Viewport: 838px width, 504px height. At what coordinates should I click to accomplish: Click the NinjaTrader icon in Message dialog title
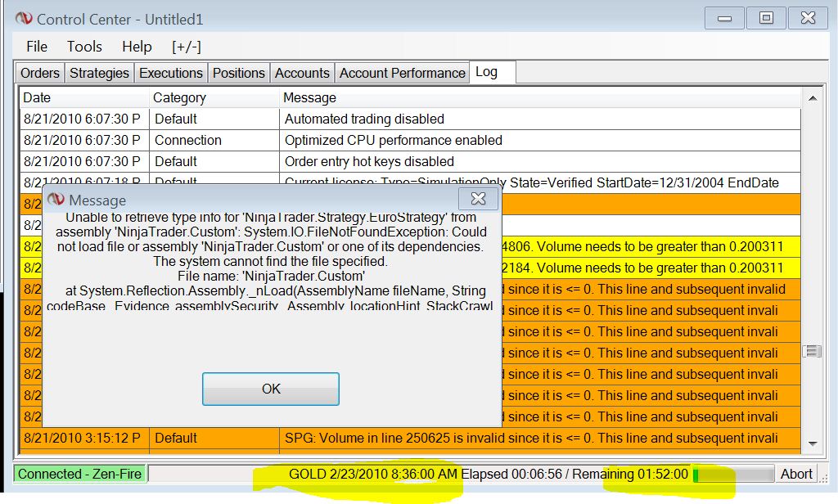pos(56,200)
